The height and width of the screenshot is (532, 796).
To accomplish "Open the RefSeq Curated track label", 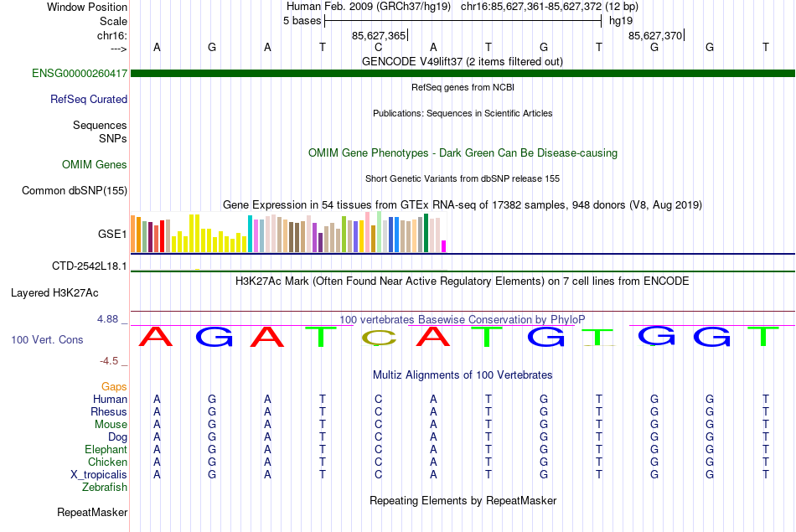I will (x=89, y=100).
